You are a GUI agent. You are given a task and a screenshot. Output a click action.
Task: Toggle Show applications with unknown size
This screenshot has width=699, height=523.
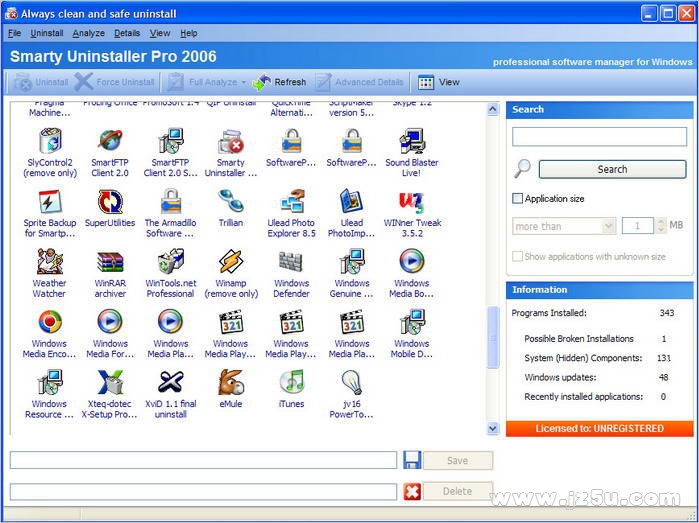pos(517,256)
